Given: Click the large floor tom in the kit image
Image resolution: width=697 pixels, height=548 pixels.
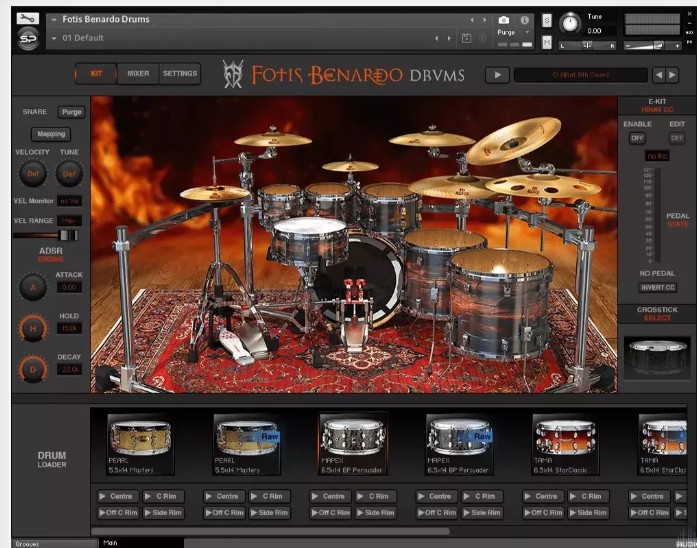Looking at the screenshot, I should click(500, 304).
